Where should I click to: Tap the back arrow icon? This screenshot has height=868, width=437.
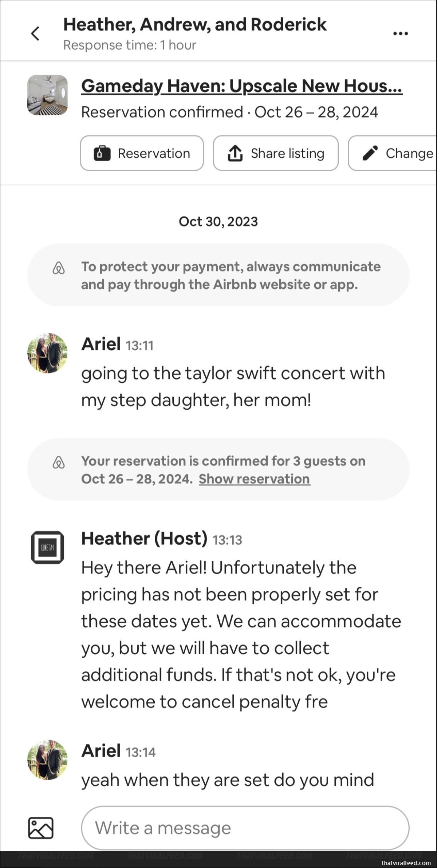(x=35, y=33)
